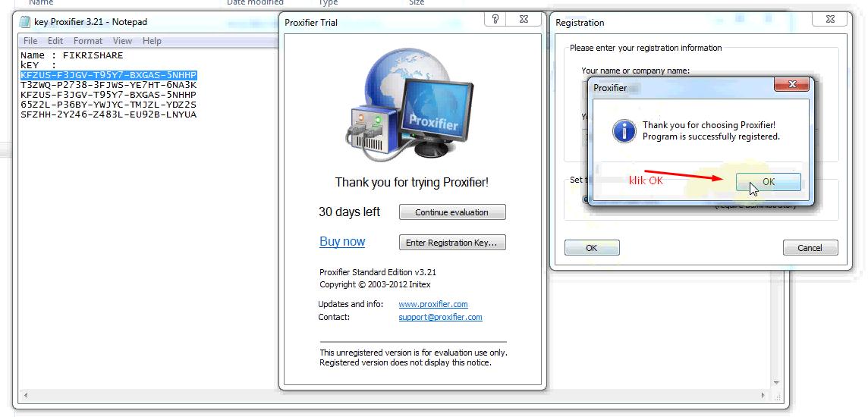The image size is (868, 417).
Task: Close the Registration window
Action: [x=830, y=20]
